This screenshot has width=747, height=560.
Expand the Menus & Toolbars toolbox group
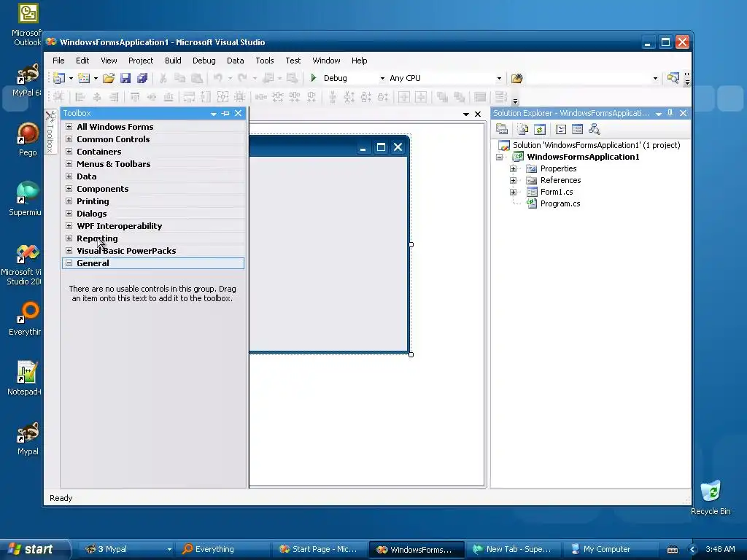69,164
